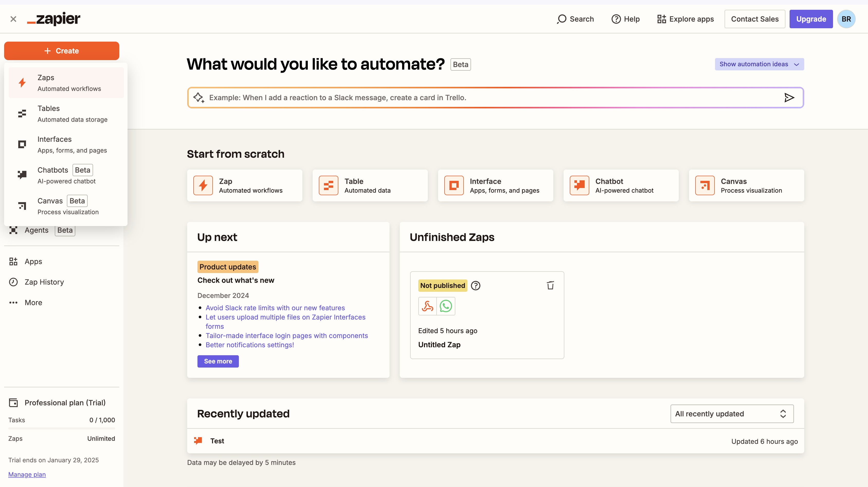Click the Not published badge
The width and height of the screenshot is (868, 487).
point(443,286)
